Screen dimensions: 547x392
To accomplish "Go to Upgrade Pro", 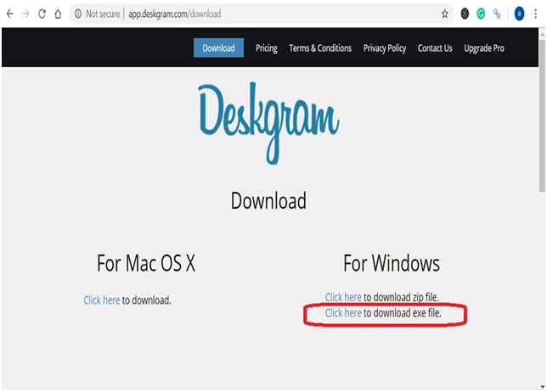I will click(484, 48).
